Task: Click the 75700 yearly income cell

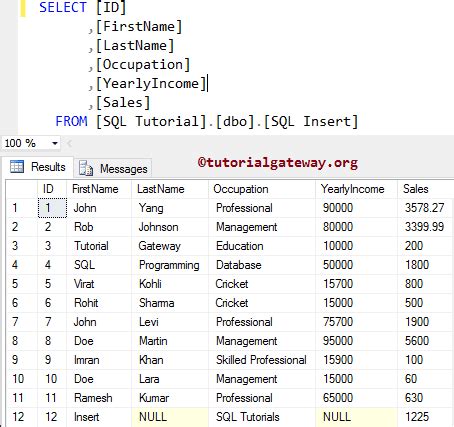Action: pos(356,322)
